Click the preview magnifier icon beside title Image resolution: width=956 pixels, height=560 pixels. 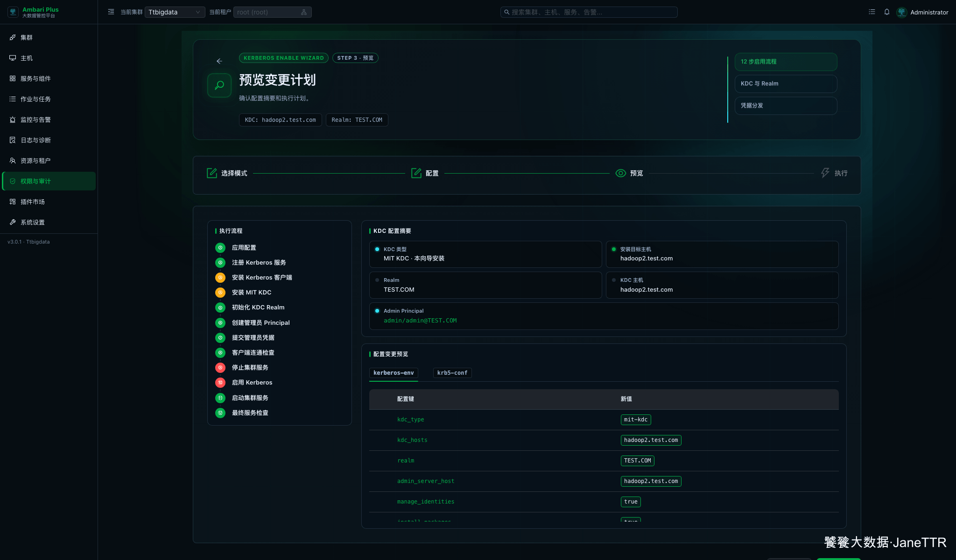[219, 85]
